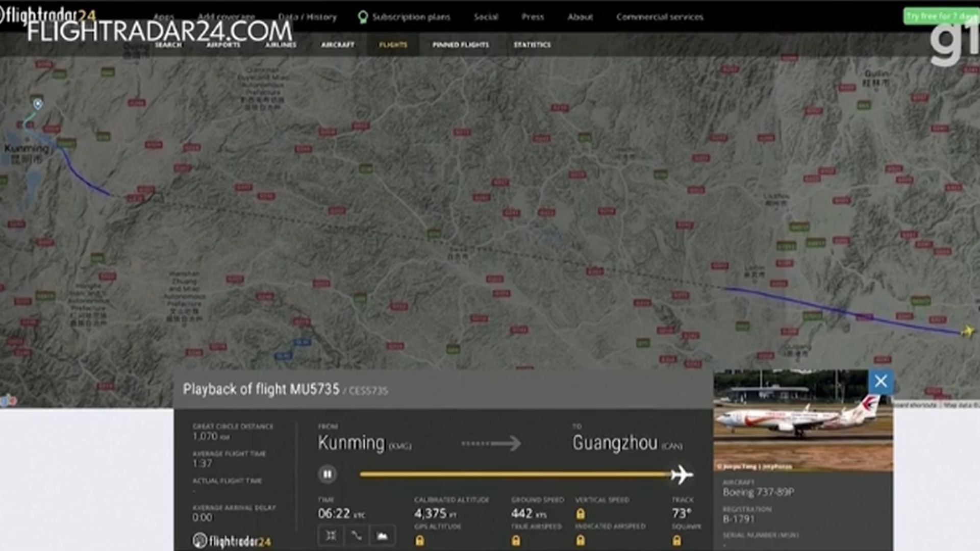Click the GPS Altitude lock icon
This screenshot has width=980, height=551.
(x=419, y=540)
